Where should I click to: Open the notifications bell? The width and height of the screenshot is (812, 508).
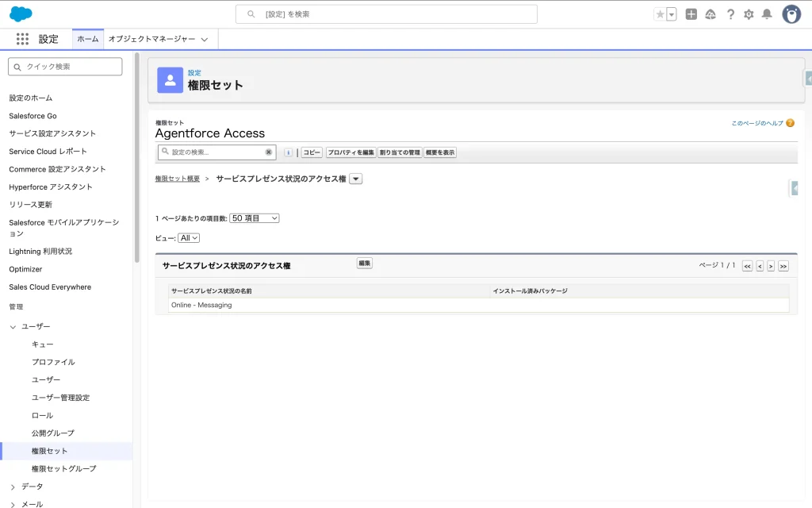(x=767, y=14)
